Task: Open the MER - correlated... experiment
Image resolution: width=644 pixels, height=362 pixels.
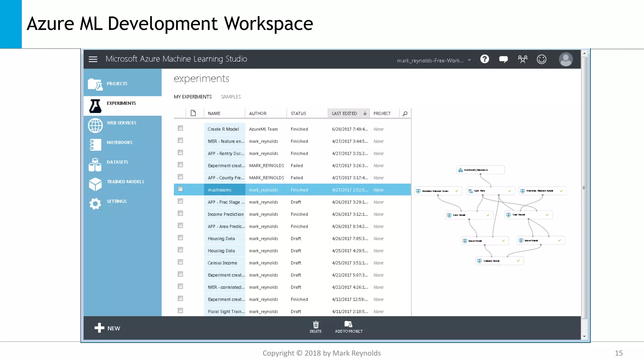Action: tap(226, 287)
